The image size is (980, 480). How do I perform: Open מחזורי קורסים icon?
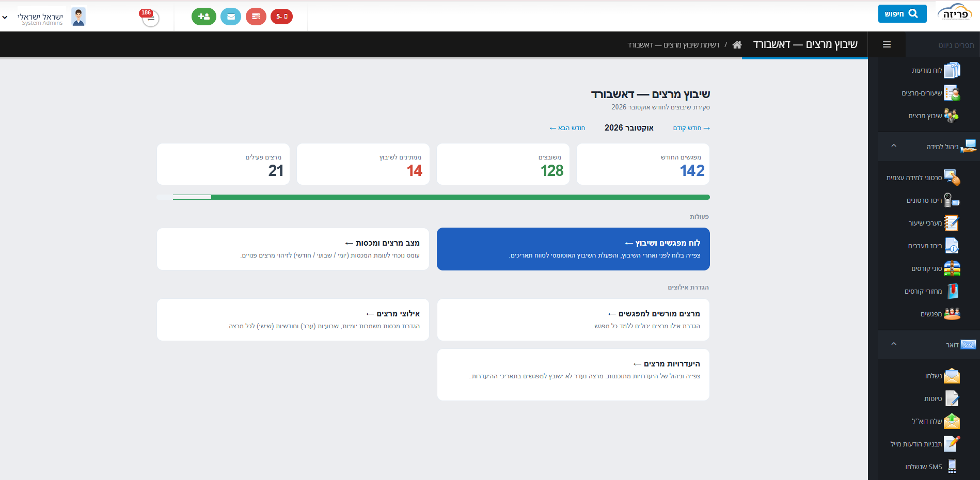coord(953,291)
